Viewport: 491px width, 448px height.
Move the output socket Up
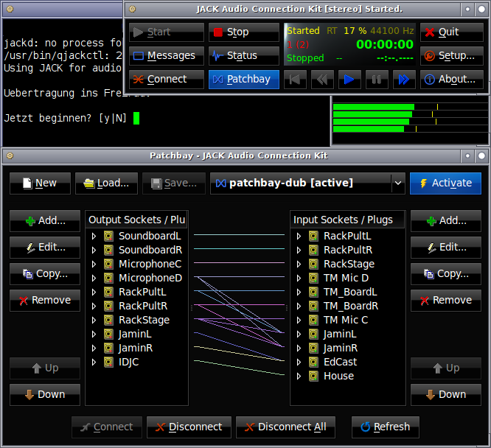pos(45,368)
